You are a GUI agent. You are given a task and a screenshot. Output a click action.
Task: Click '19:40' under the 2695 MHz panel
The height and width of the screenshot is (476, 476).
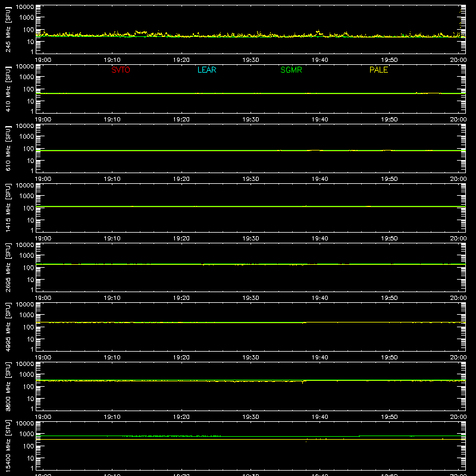click(x=320, y=298)
